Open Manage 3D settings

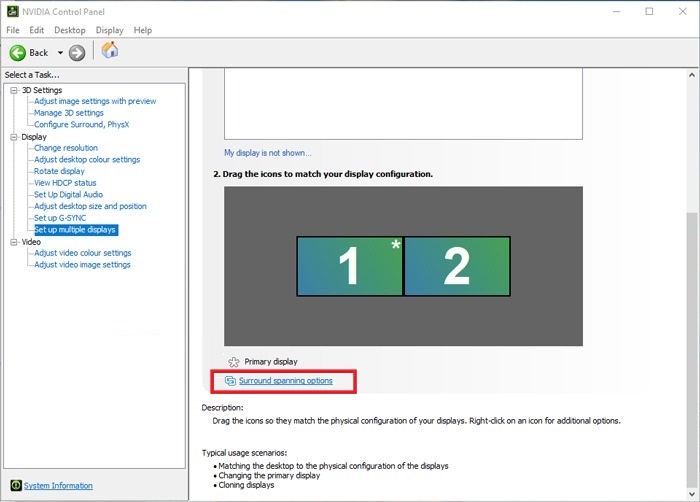coord(69,113)
